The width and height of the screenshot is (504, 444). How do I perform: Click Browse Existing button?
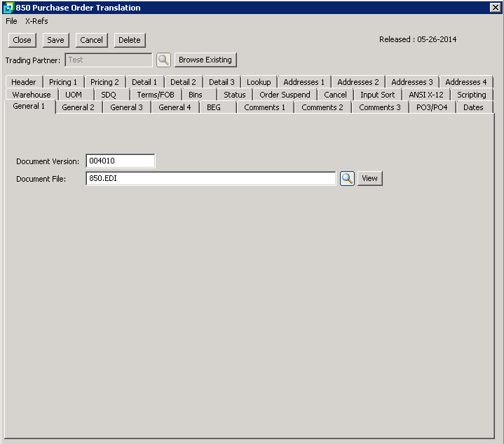click(x=205, y=60)
